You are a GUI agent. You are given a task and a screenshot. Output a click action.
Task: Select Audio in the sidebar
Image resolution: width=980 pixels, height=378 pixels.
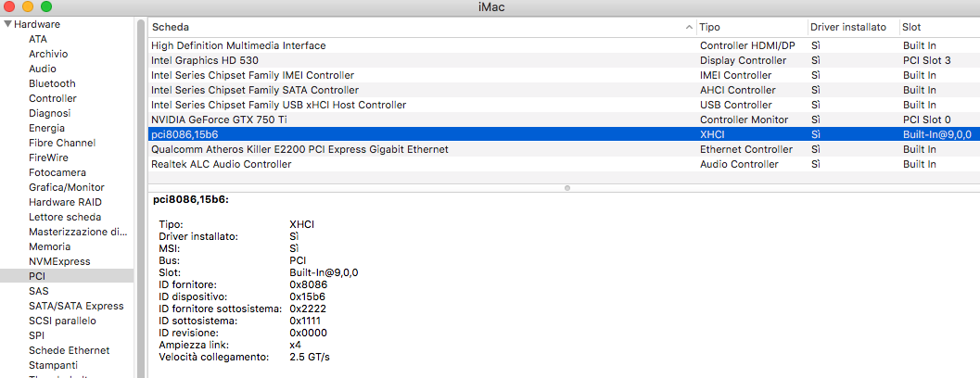pos(43,69)
